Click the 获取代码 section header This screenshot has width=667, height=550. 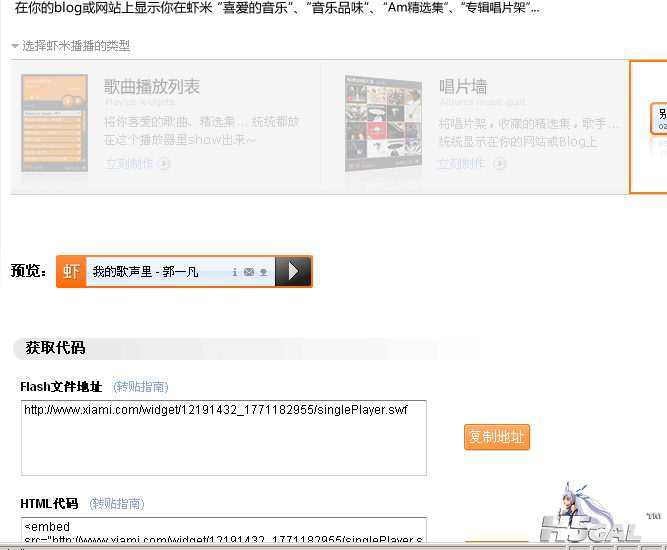coord(55,348)
